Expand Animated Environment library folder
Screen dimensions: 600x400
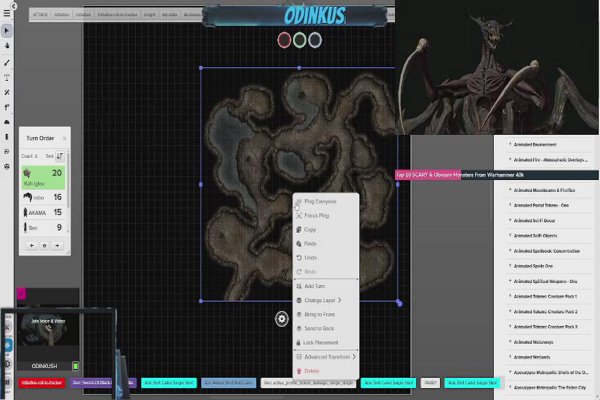[549, 144]
